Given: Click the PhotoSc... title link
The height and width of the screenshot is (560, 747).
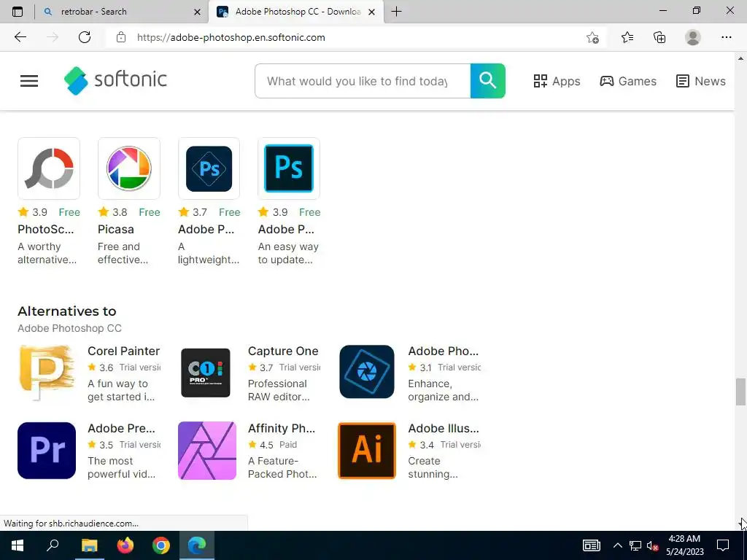Looking at the screenshot, I should tap(46, 229).
